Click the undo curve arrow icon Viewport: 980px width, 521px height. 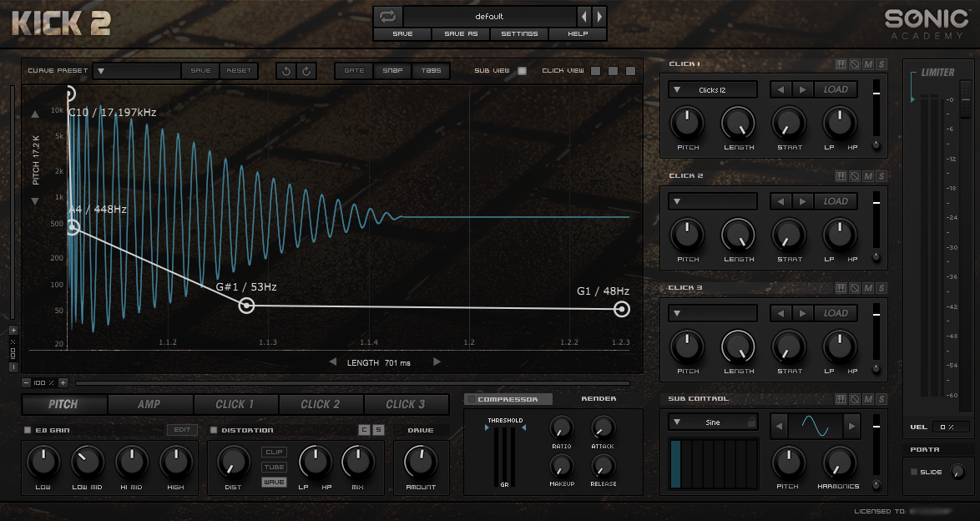[x=286, y=71]
